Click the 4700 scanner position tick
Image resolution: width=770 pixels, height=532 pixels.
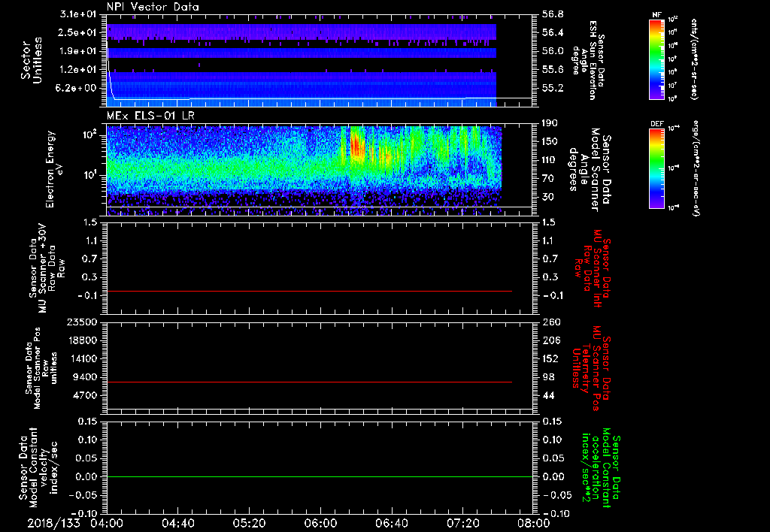[x=84, y=395]
